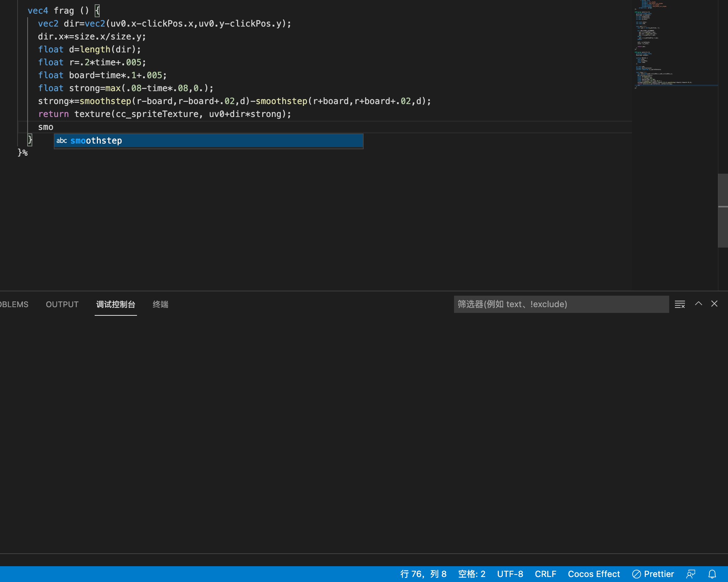Click the Cocos Effect language mode indicator
The image size is (728, 582).
click(x=594, y=574)
